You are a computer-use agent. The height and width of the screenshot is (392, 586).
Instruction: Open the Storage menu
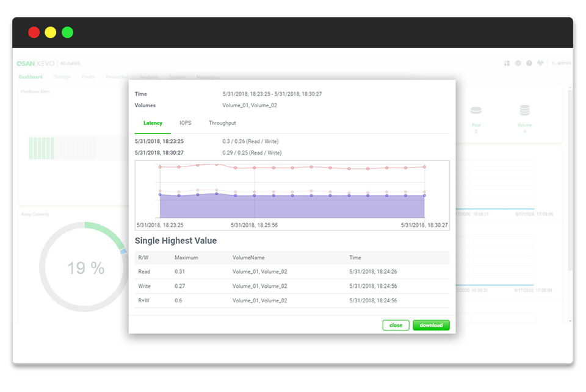(62, 77)
